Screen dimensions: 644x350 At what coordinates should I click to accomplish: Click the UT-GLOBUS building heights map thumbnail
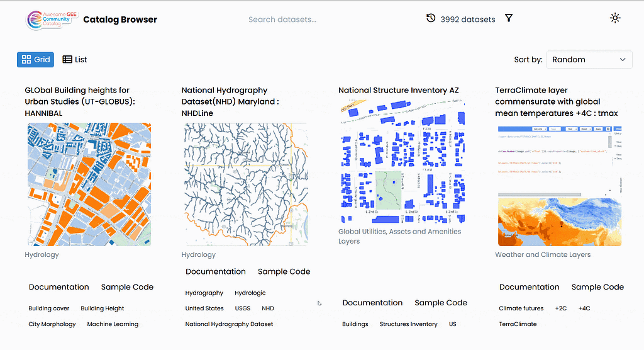click(x=88, y=184)
